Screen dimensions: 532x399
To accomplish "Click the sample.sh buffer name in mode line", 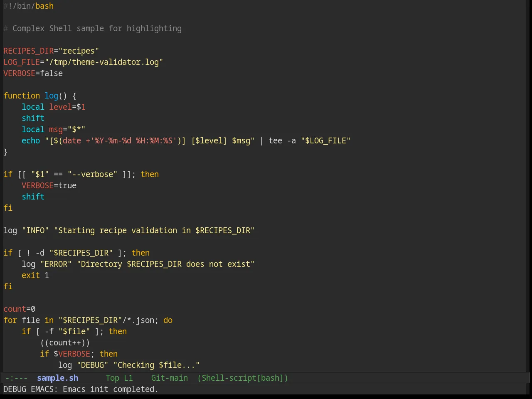I will pos(57,378).
